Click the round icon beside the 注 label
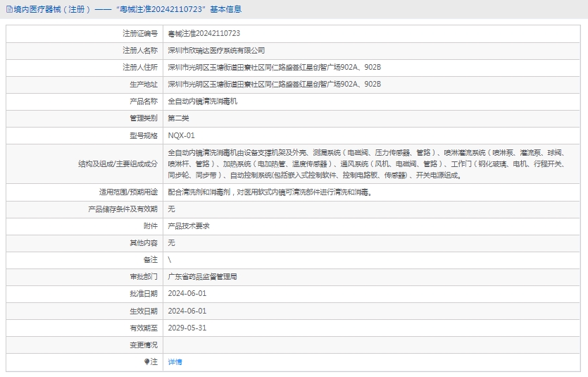 click(147, 361)
